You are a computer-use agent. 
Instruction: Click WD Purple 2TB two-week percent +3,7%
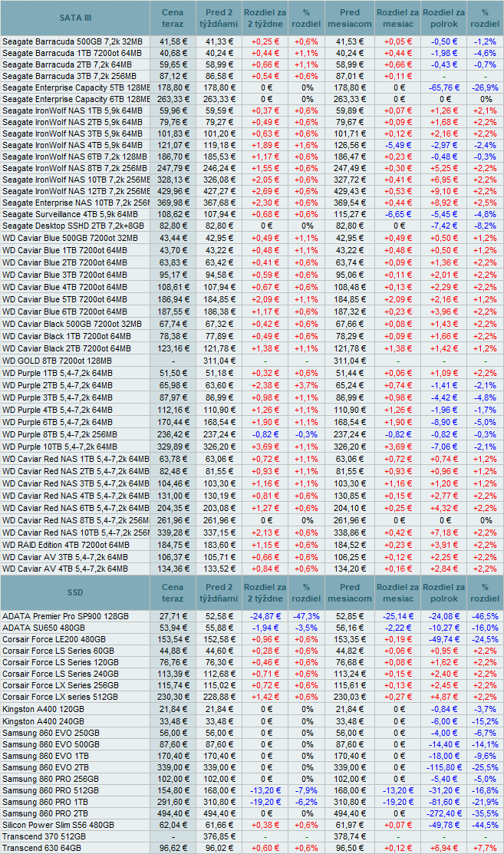tap(306, 385)
